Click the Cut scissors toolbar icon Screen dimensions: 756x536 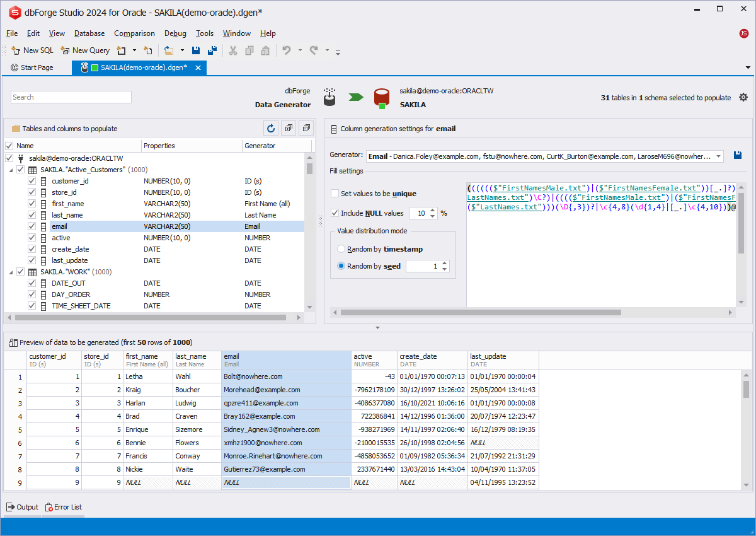pyautogui.click(x=232, y=50)
